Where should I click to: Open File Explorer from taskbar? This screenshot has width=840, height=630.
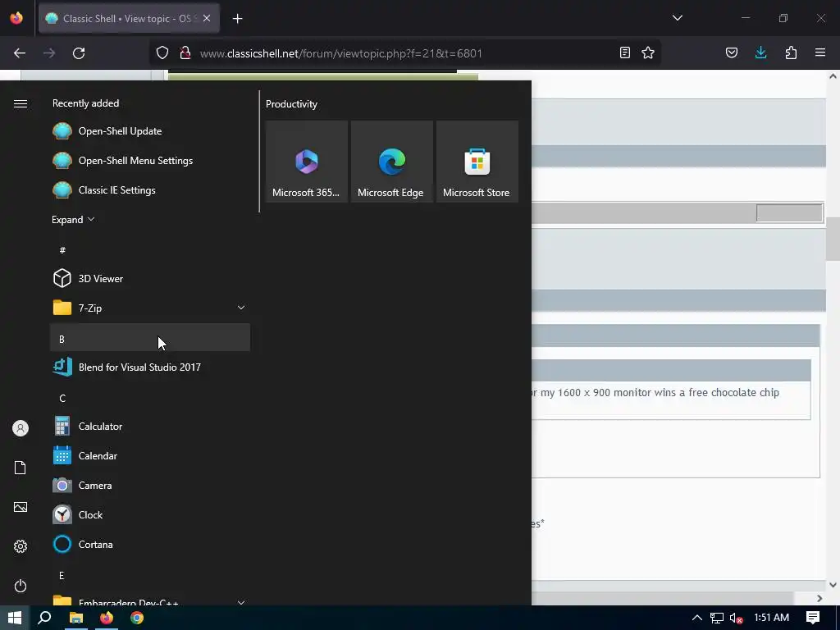pyautogui.click(x=76, y=618)
